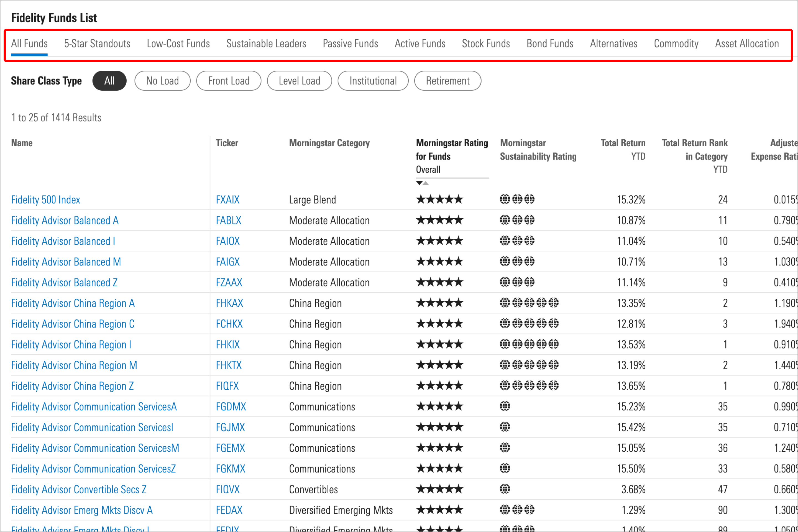Select the Sustainable Leaders tab
Viewport: 798px width, 532px height.
266,44
